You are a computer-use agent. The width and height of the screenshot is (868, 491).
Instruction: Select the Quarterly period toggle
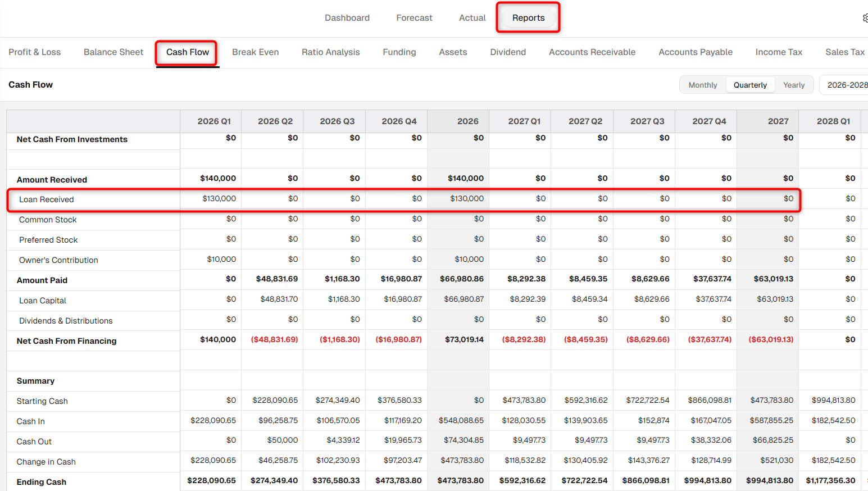[750, 85]
